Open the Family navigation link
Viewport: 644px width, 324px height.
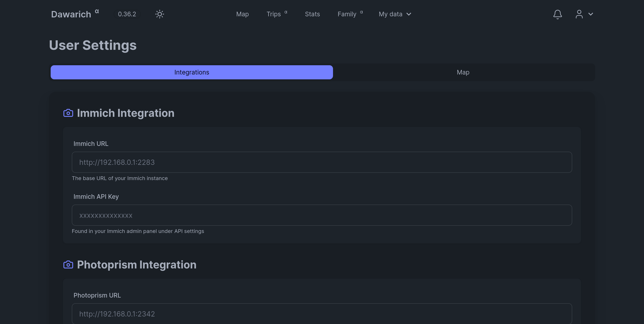[347, 14]
